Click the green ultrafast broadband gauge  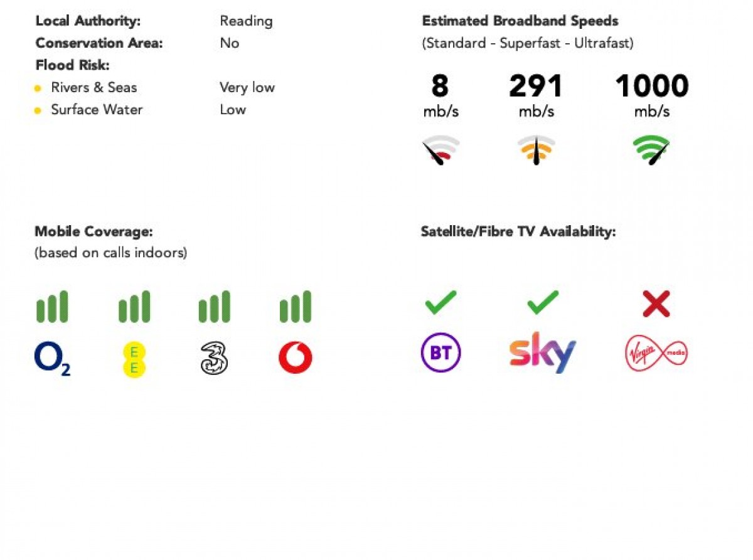coord(651,151)
